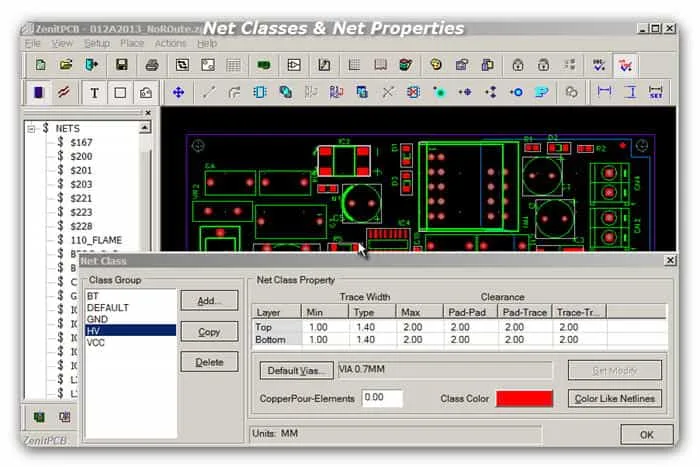Screen dimensions: 700x467
Task: Click the green dot pad icon
Action: pos(439,92)
